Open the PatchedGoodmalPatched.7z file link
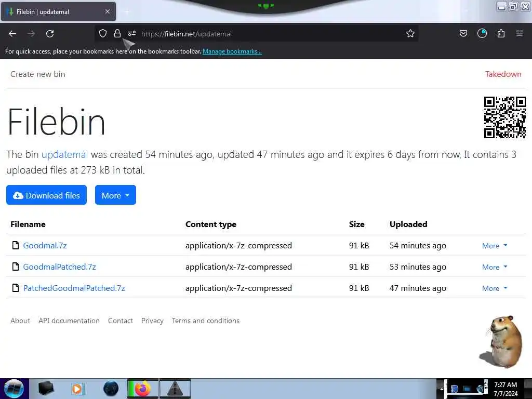 tap(74, 288)
